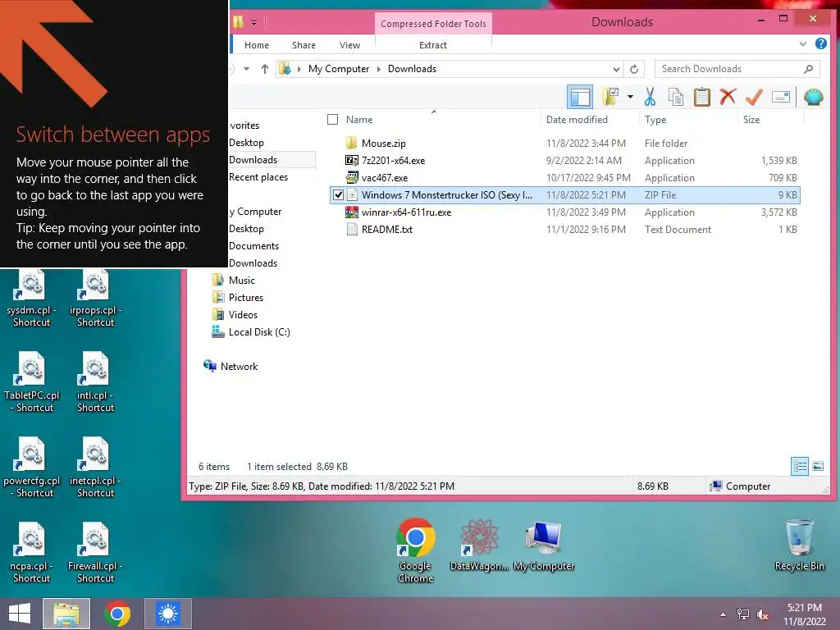Click the red X Delete icon
The height and width of the screenshot is (630, 840).
point(728,97)
